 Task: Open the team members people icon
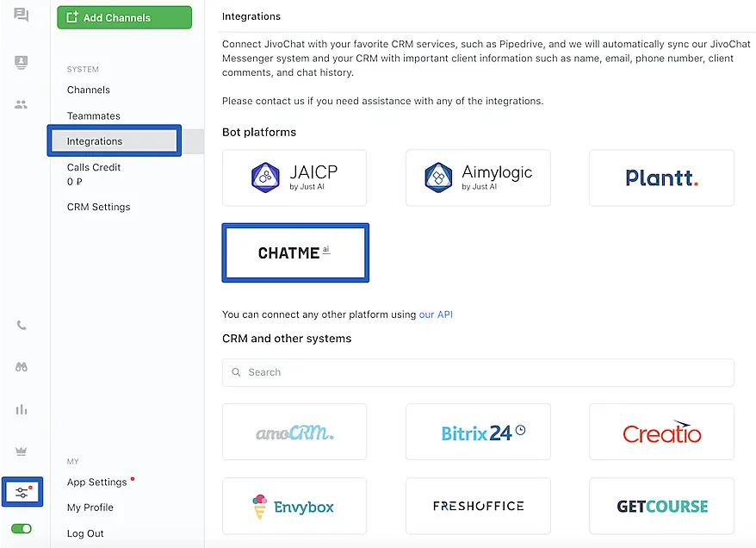(x=22, y=104)
